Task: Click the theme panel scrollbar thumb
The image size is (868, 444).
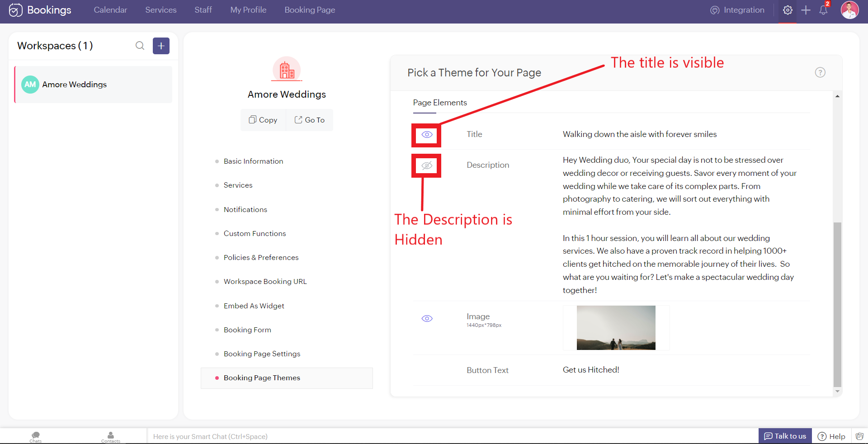Action: [x=837, y=305]
